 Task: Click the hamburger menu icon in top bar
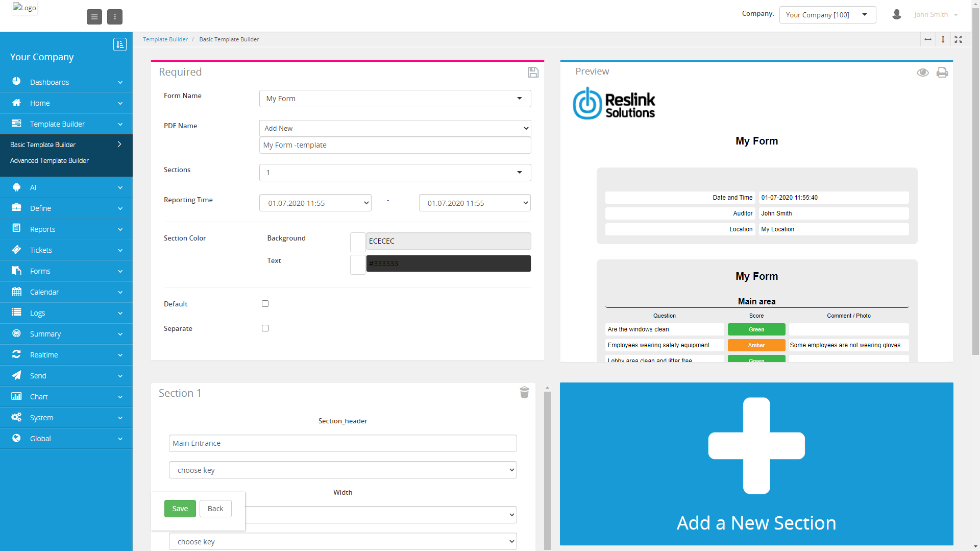pyautogui.click(x=94, y=17)
